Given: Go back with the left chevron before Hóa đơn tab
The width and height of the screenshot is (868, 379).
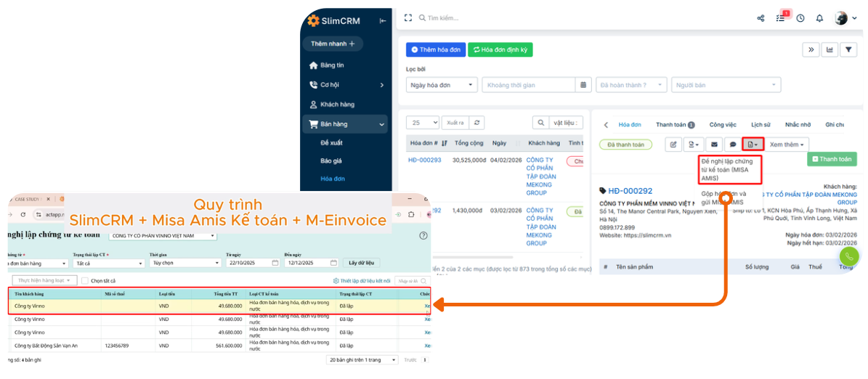Looking at the screenshot, I should 607,125.
